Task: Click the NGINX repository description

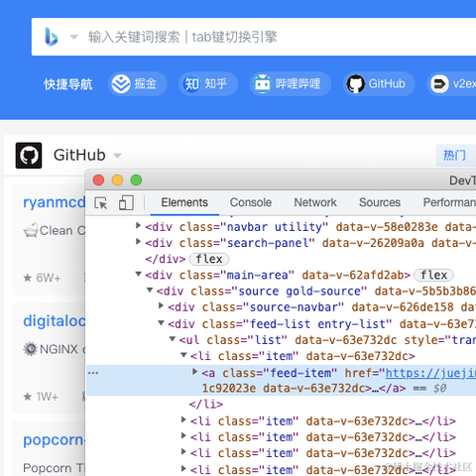Action: pos(55,349)
